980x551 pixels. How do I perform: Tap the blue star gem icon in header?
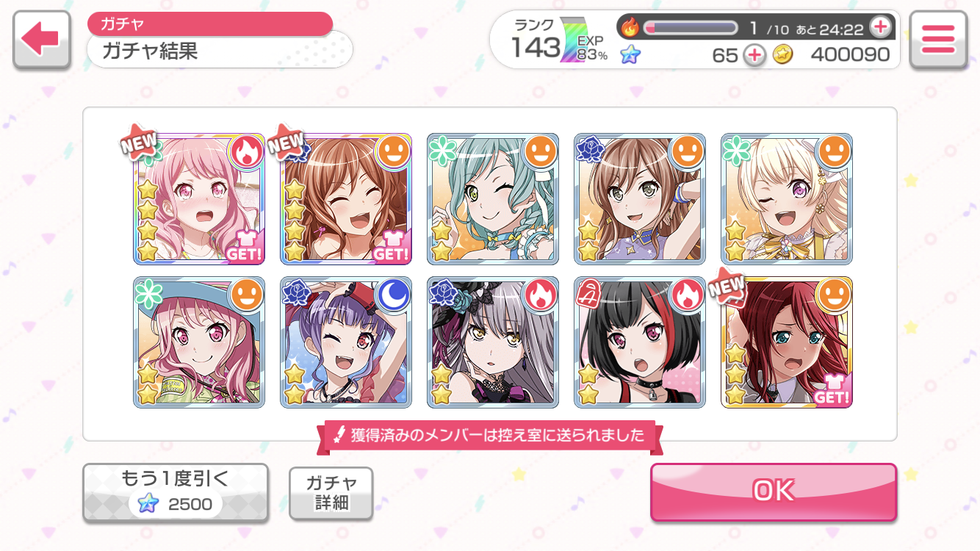click(630, 54)
